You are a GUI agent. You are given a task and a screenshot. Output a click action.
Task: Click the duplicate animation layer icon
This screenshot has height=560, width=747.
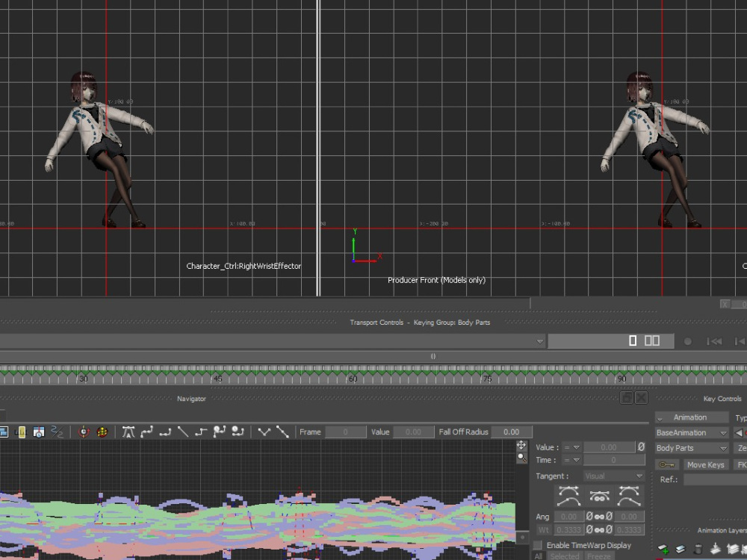click(681, 550)
